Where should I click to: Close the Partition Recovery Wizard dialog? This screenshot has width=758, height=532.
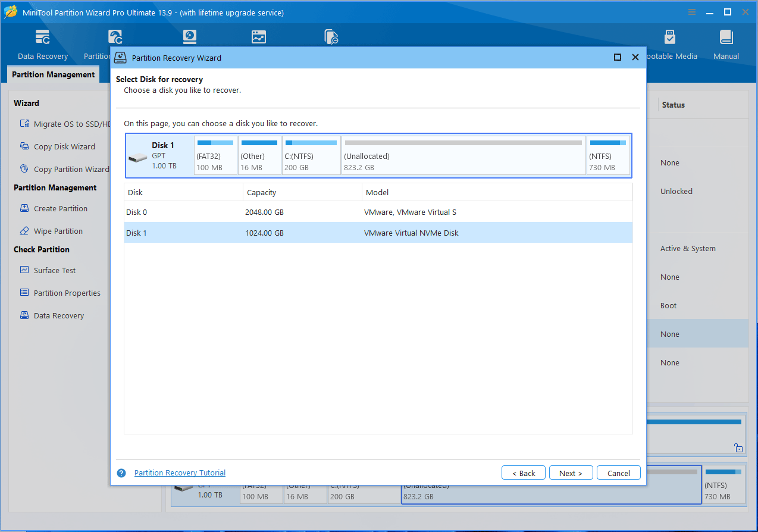tap(635, 57)
